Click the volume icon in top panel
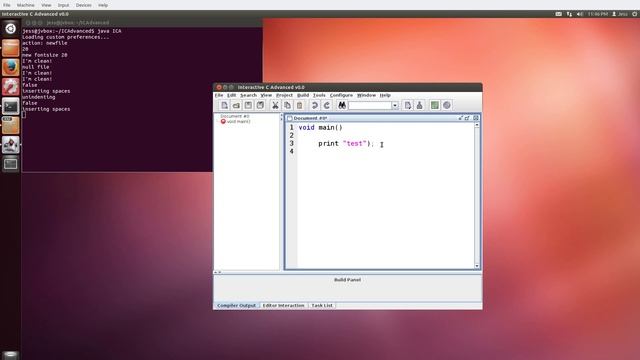640x360 pixels. [x=580, y=14]
